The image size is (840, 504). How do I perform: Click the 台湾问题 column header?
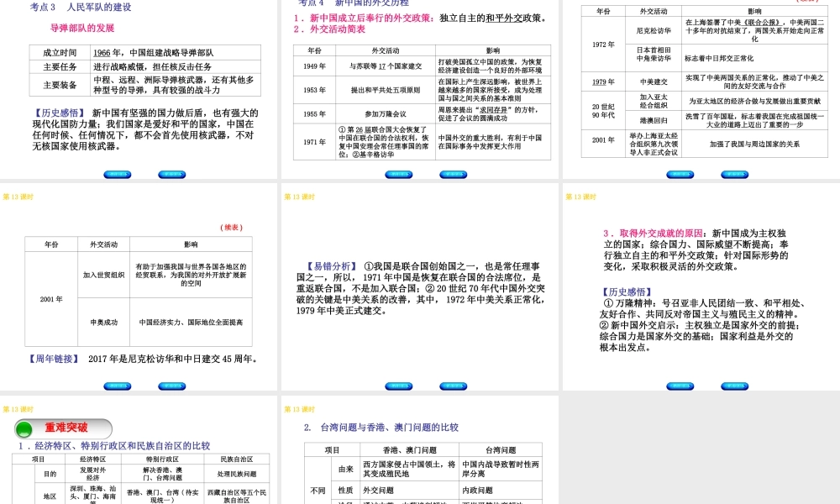[501, 450]
